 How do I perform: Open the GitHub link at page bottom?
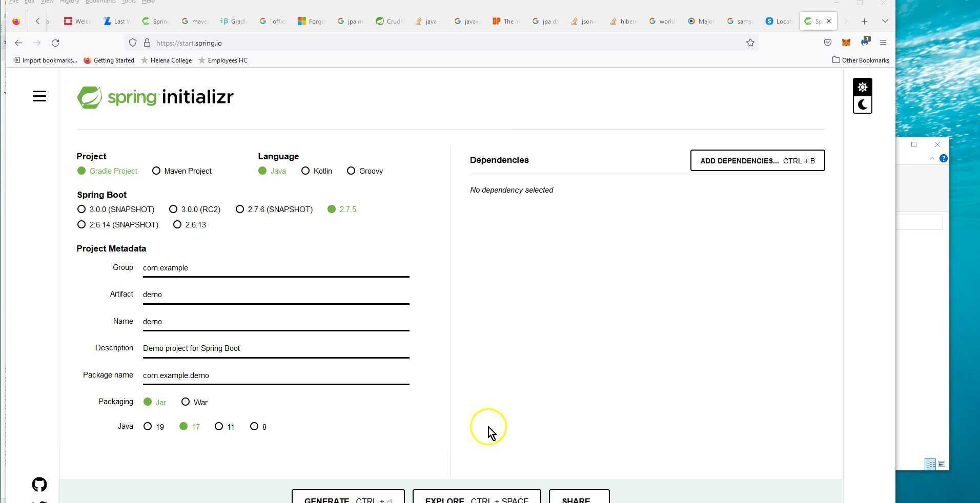coord(39,485)
